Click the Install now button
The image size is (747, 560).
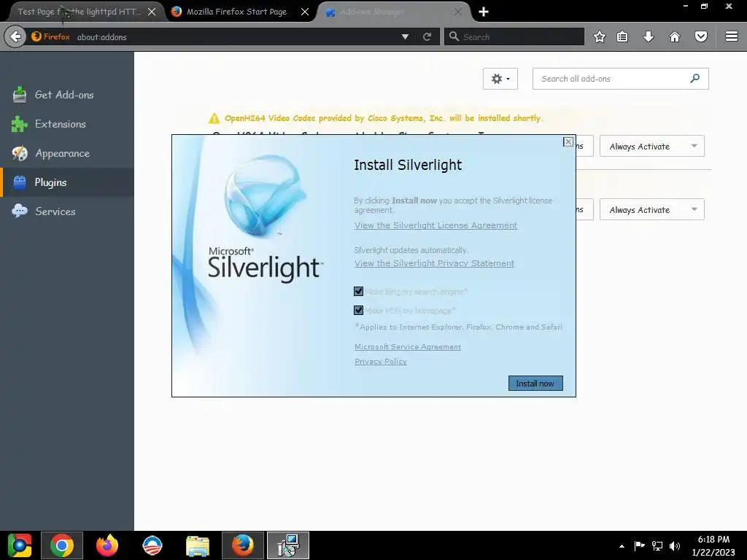click(x=535, y=384)
